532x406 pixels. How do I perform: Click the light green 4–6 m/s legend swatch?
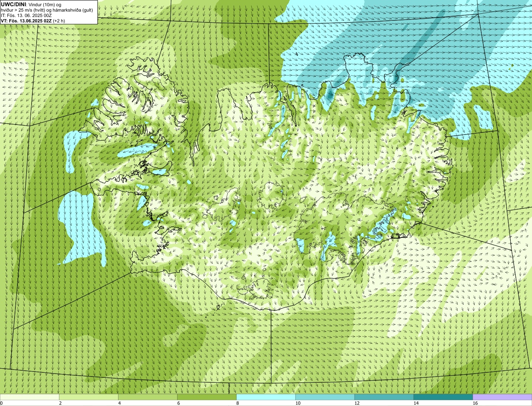[x=148, y=397]
